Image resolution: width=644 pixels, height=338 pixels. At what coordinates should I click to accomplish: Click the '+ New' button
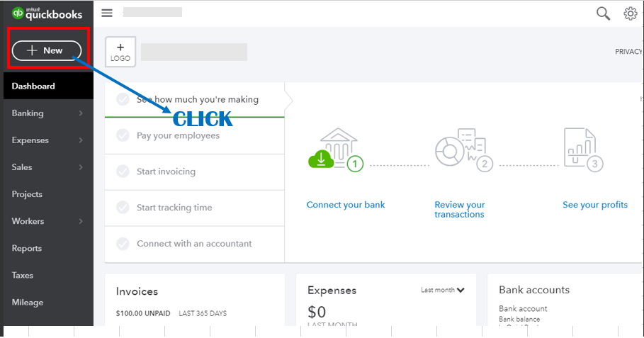coord(47,50)
